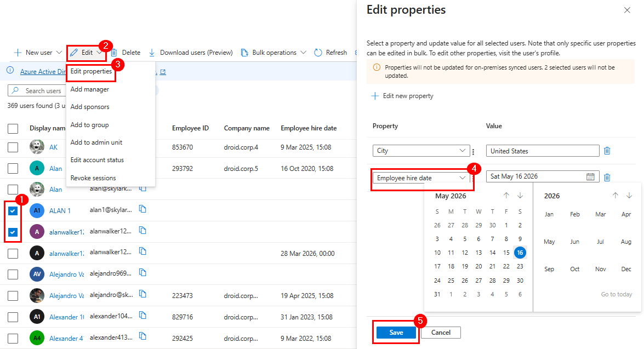Check the Alexander 829716 row checkbox
The image size is (644, 349).
[x=13, y=317]
